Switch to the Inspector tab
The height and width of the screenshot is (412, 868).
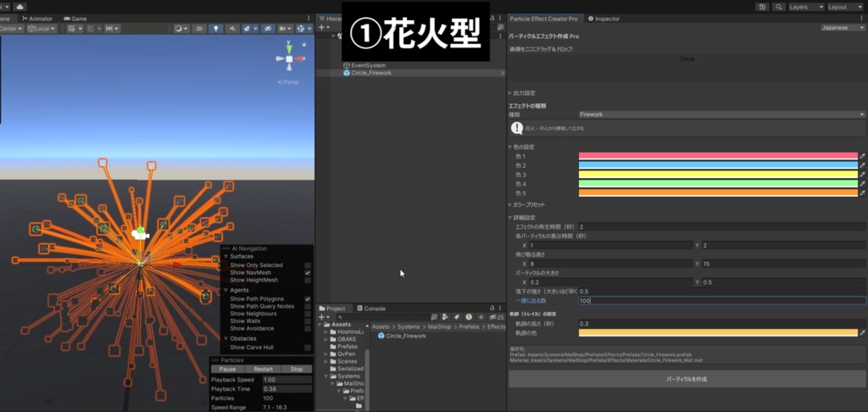[604, 19]
